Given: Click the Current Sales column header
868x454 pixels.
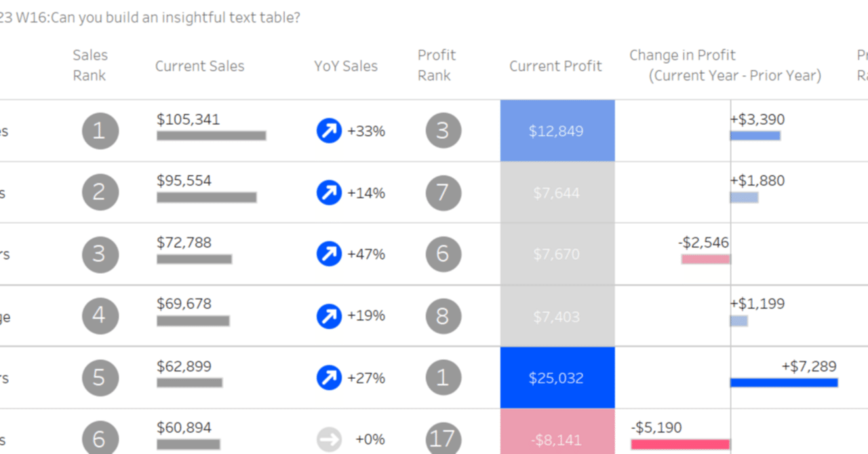Looking at the screenshot, I should [199, 66].
